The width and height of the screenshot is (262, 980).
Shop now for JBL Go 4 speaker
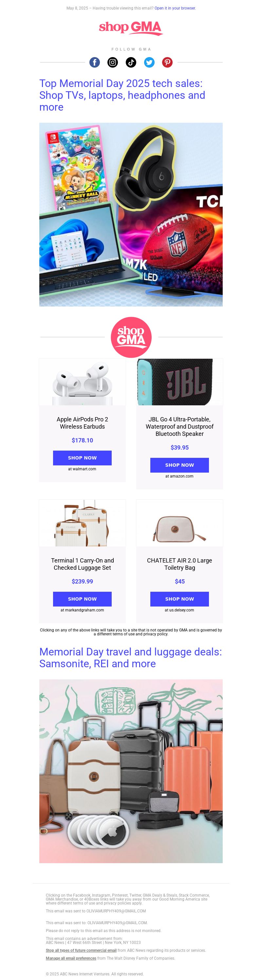[179, 465]
